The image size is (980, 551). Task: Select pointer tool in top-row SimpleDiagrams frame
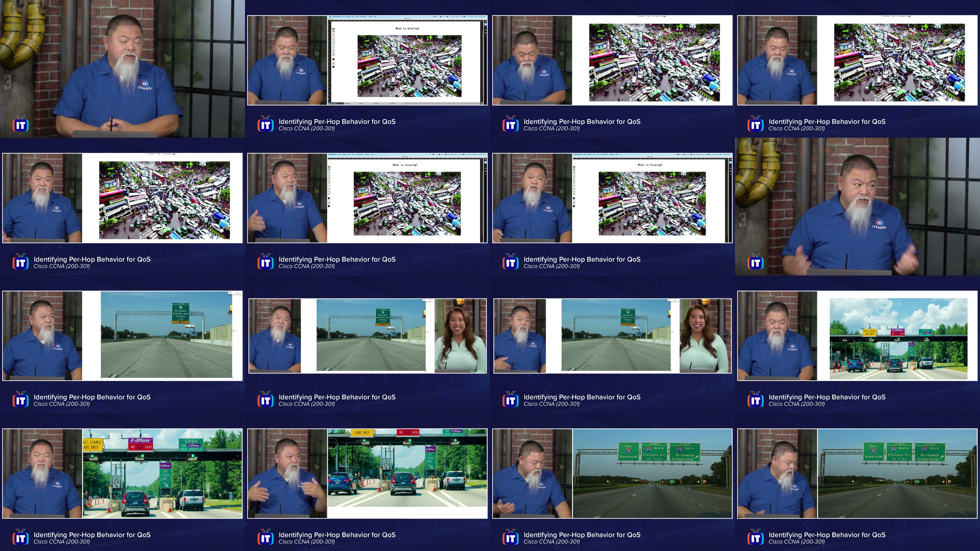point(334,31)
